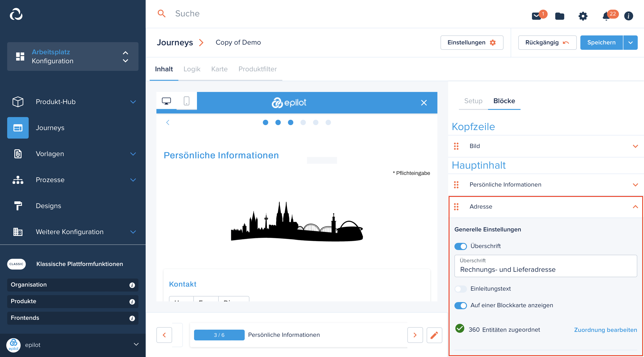
Task: Switch to the Inhalt tab
Action: [164, 69]
